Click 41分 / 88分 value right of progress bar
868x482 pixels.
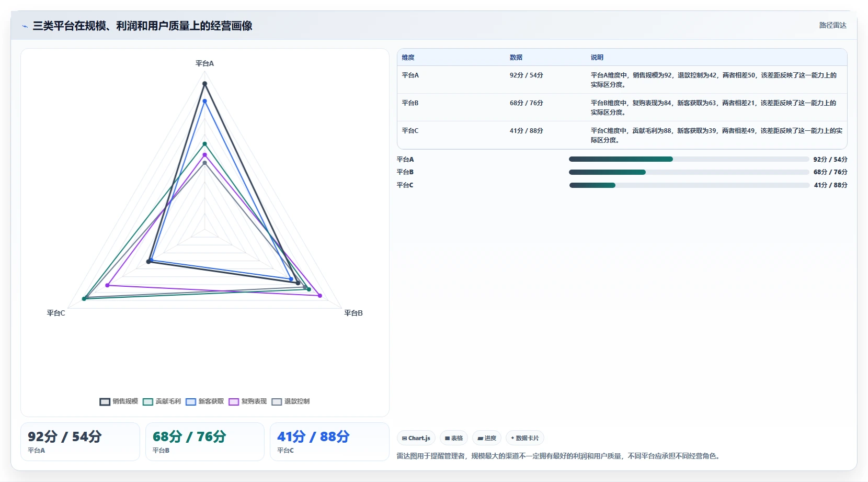click(830, 185)
